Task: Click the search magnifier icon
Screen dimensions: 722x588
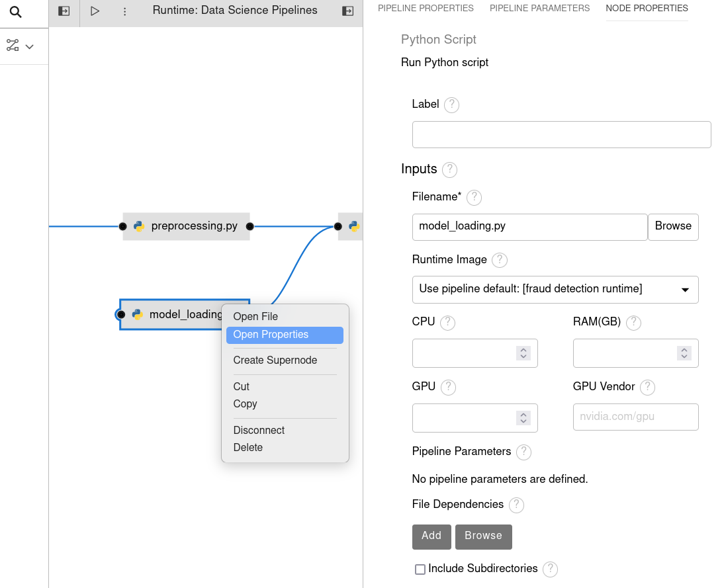Action: coord(16,12)
